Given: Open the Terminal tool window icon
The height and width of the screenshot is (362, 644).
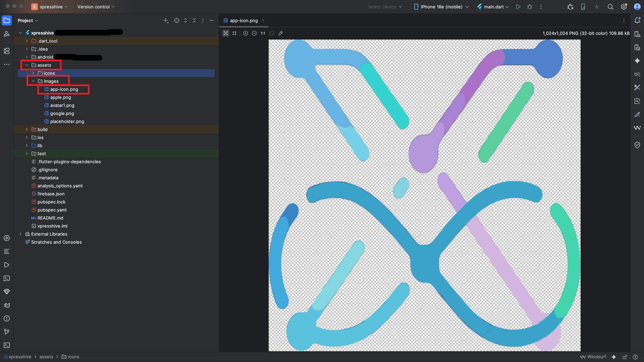Looking at the screenshot, I should coord(7,345).
